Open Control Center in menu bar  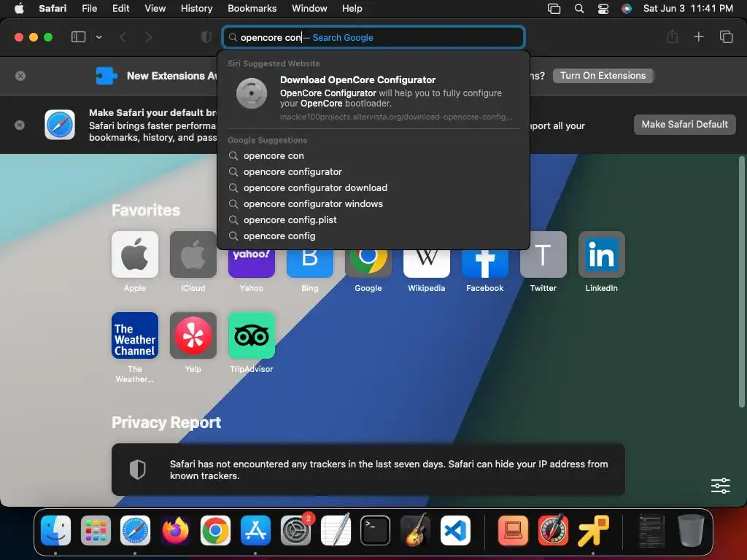coord(603,9)
